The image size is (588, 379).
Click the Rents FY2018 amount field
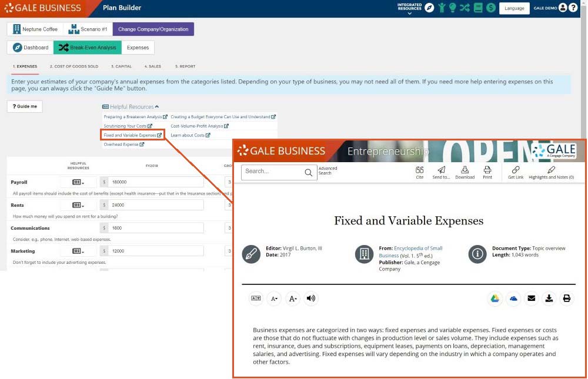(x=156, y=205)
